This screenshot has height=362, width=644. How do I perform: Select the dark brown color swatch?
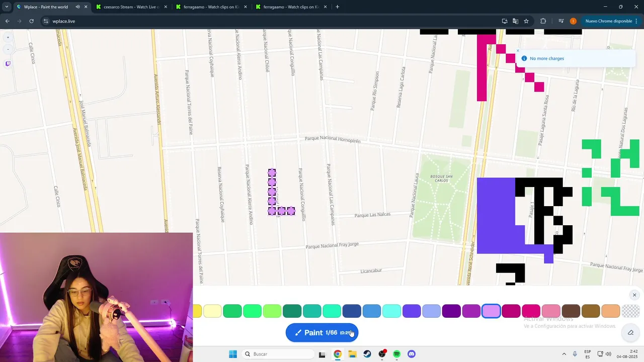coord(571,311)
